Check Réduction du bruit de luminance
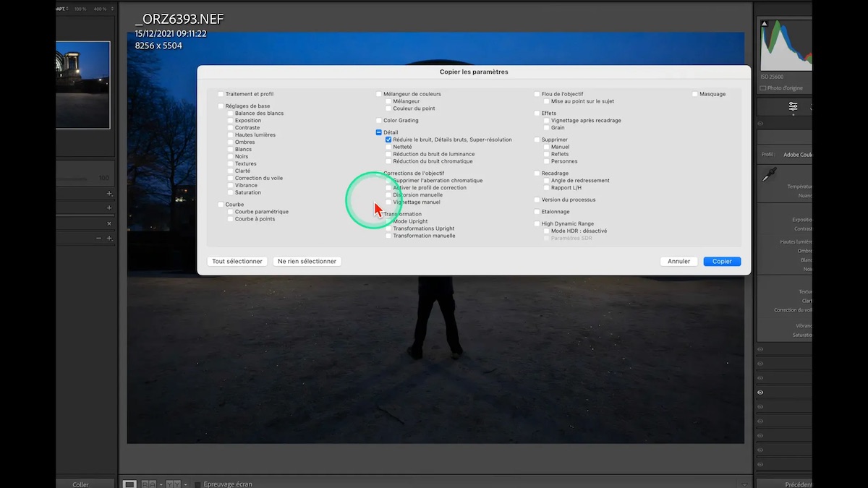The image size is (868, 488). click(388, 154)
